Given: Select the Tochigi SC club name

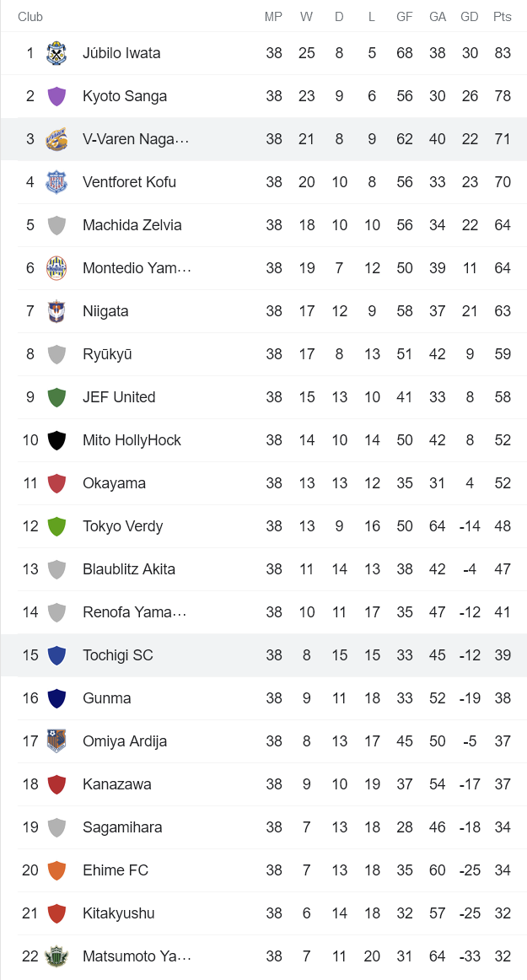Looking at the screenshot, I should pyautogui.click(x=117, y=655).
